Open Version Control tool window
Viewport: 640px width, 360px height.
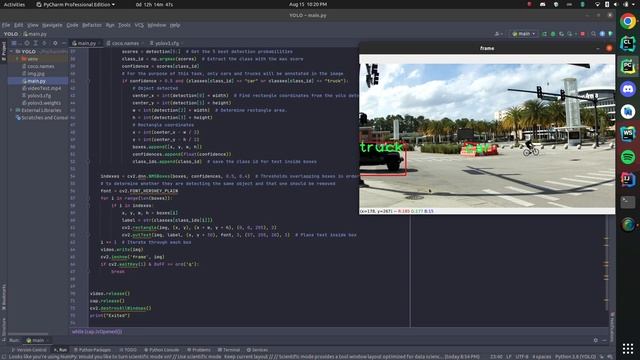(29, 350)
